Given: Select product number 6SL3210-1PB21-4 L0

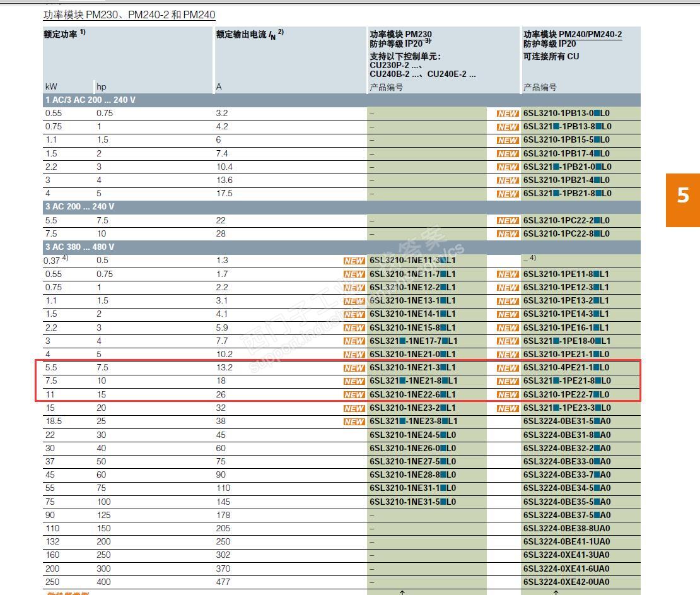Looking at the screenshot, I should pos(566,180).
